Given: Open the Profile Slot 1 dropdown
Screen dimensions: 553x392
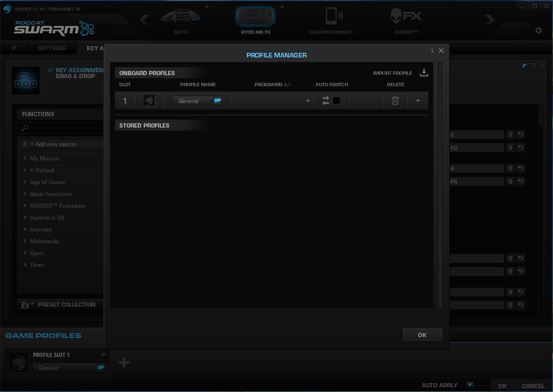Looking at the screenshot, I should point(104,355).
